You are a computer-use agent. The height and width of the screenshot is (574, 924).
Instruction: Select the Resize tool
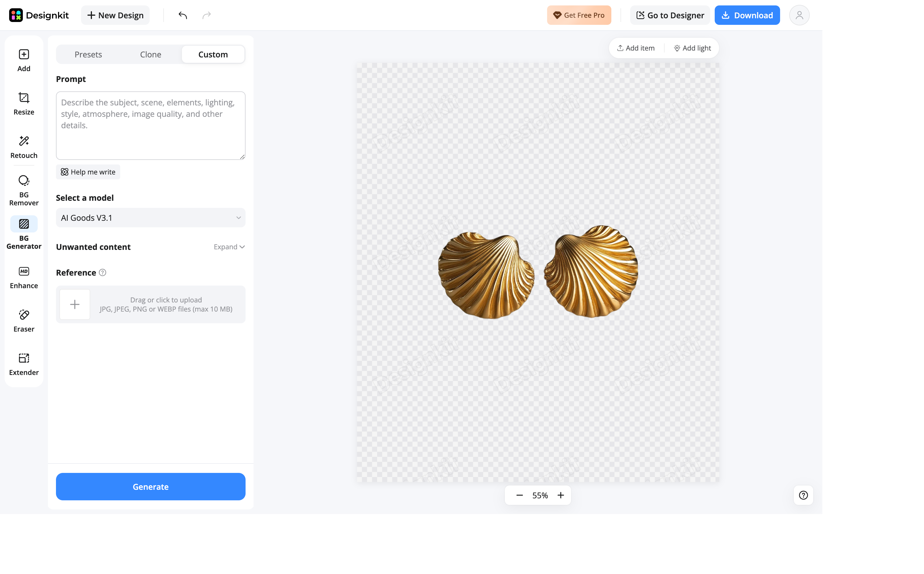click(x=24, y=104)
